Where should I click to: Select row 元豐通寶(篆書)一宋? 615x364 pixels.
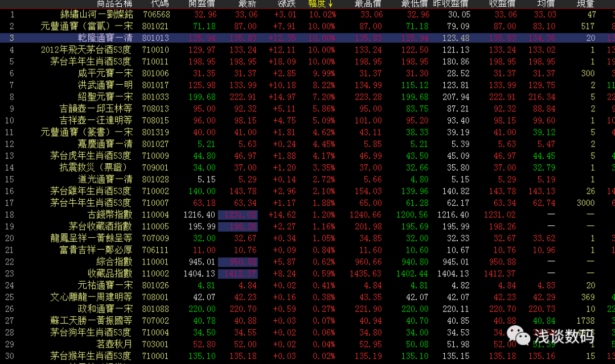pyautogui.click(x=307, y=132)
